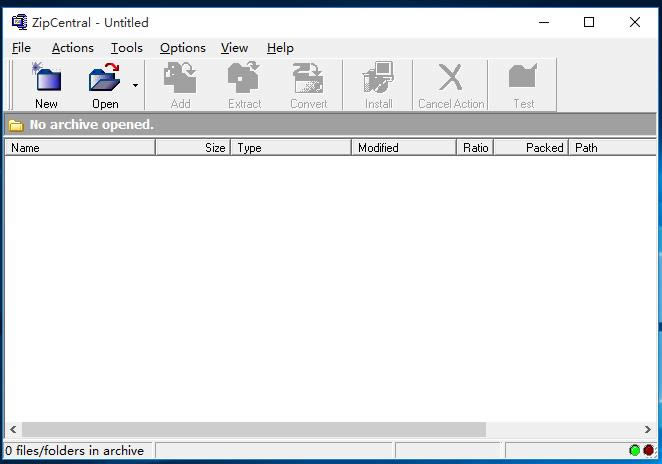Sort by the Ratio column header

point(475,148)
